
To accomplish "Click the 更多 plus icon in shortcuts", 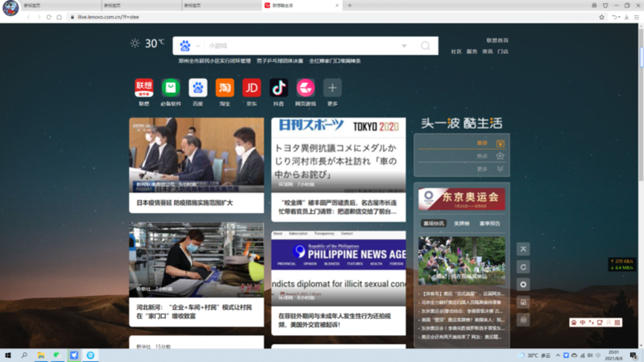I will coord(332,88).
